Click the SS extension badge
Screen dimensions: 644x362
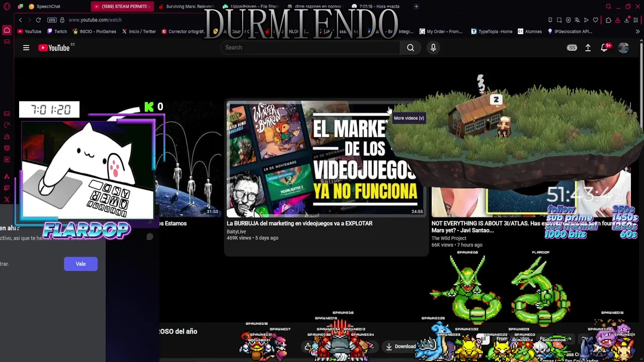(x=572, y=48)
